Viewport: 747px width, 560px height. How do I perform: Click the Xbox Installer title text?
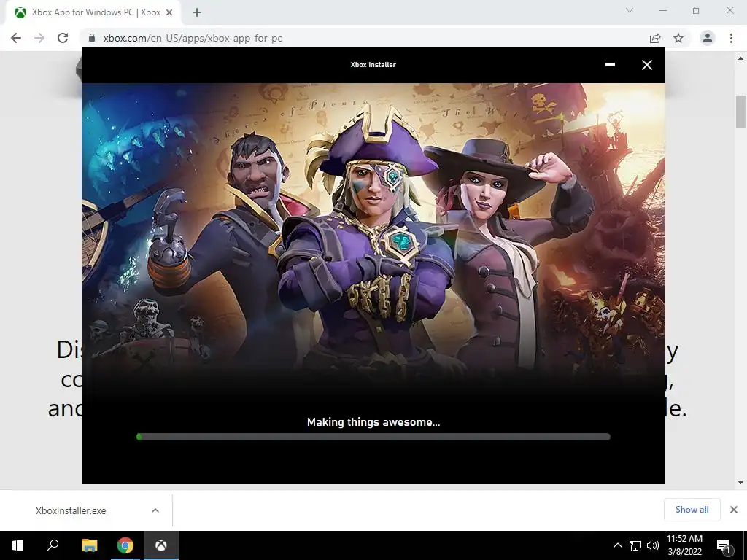coord(373,65)
